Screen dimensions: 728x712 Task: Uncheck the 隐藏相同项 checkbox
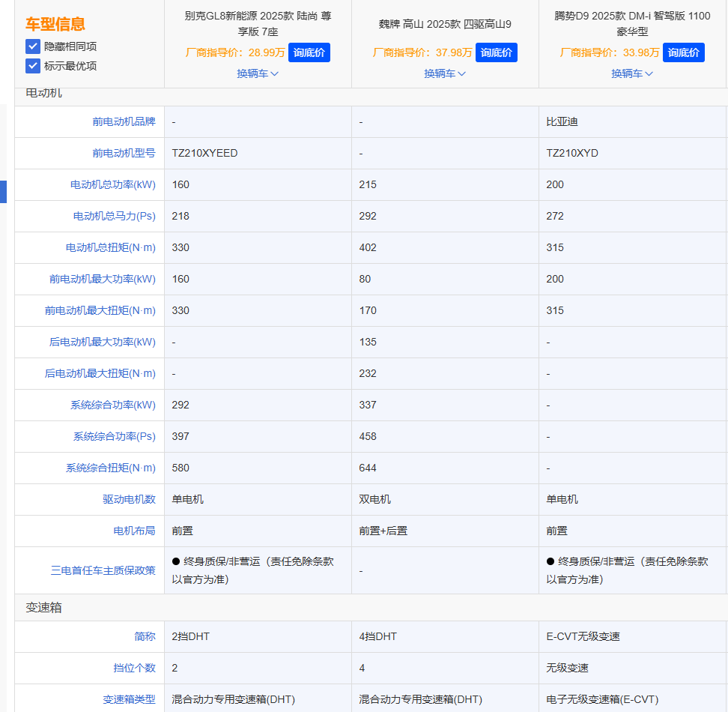(x=33, y=46)
